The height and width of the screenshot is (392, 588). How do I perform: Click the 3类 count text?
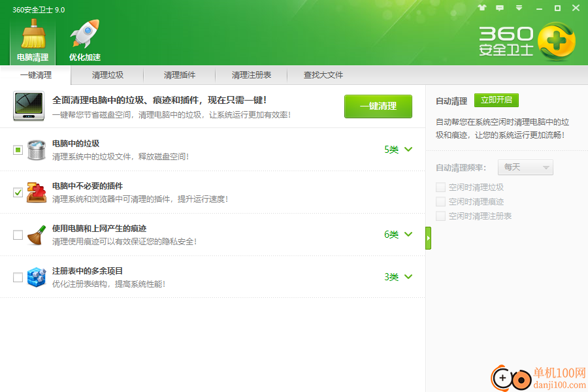(x=391, y=277)
